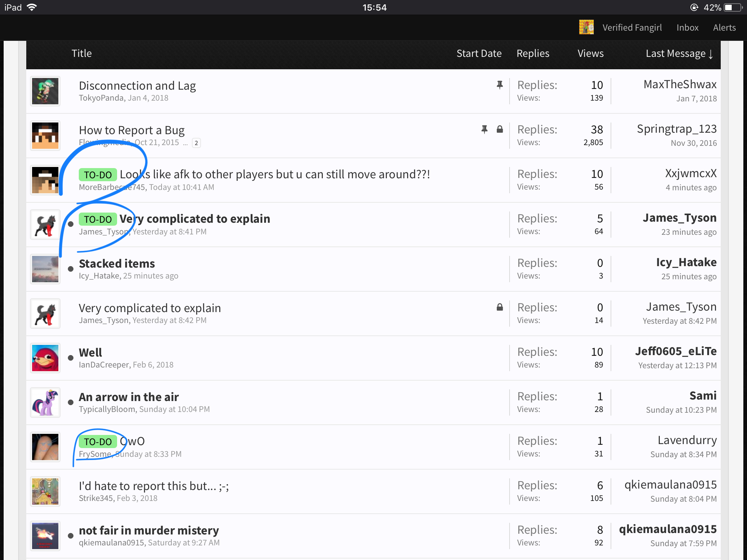Image resolution: width=747 pixels, height=560 pixels.
Task: Open the bold Very complicated to explain thread
Action: pyautogui.click(x=195, y=219)
